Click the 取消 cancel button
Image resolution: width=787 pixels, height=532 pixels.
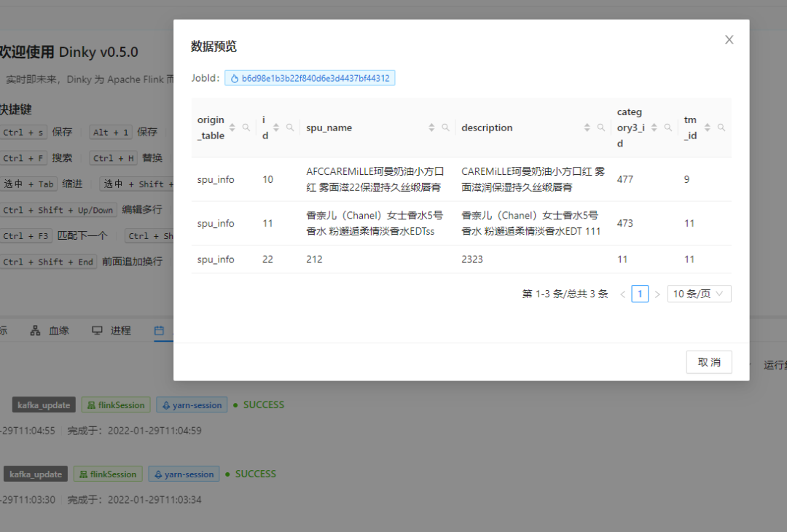click(x=709, y=362)
